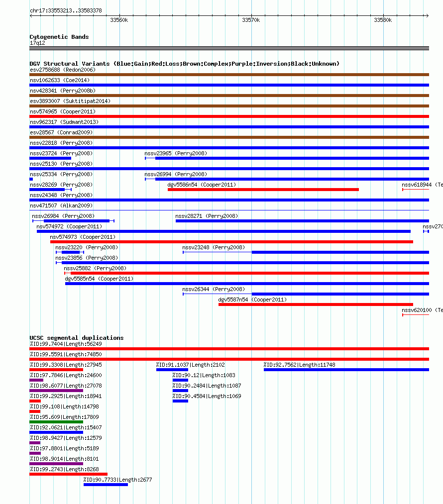
Task: Open loss variant nssv25882 (Perry2008)
Action: coord(246,273)
